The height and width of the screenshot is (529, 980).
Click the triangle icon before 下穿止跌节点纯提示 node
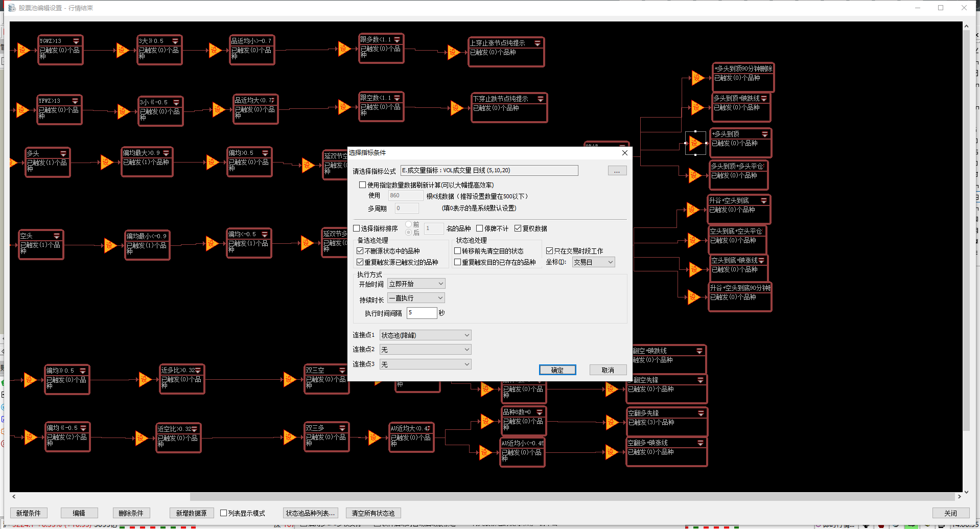(456, 108)
